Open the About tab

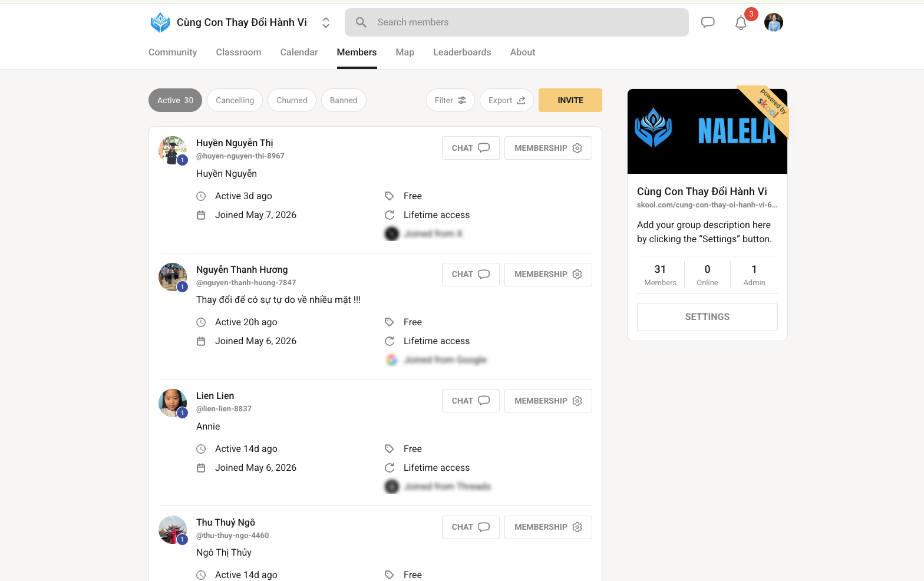(x=523, y=52)
